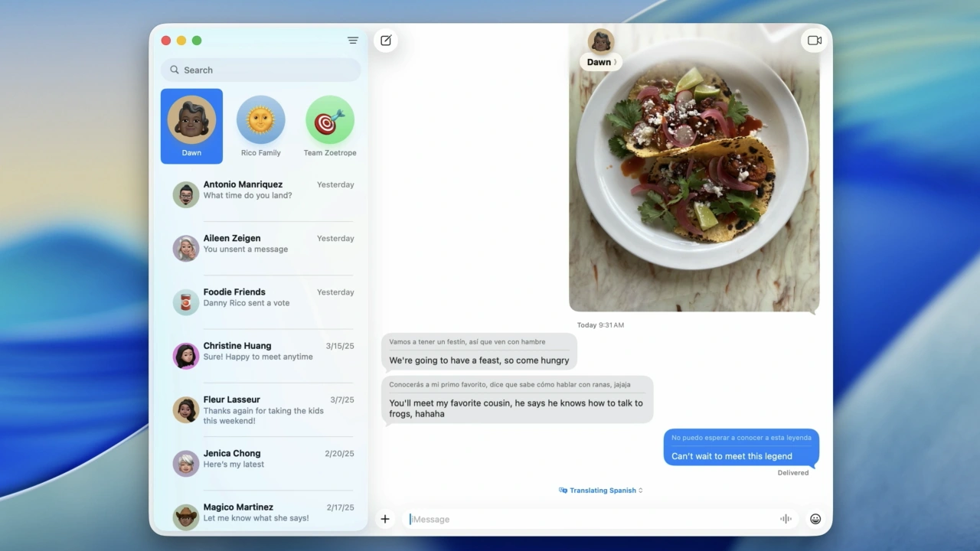Select pinned conversation Rico Family
Viewport: 980px width, 551px height.
click(x=260, y=126)
